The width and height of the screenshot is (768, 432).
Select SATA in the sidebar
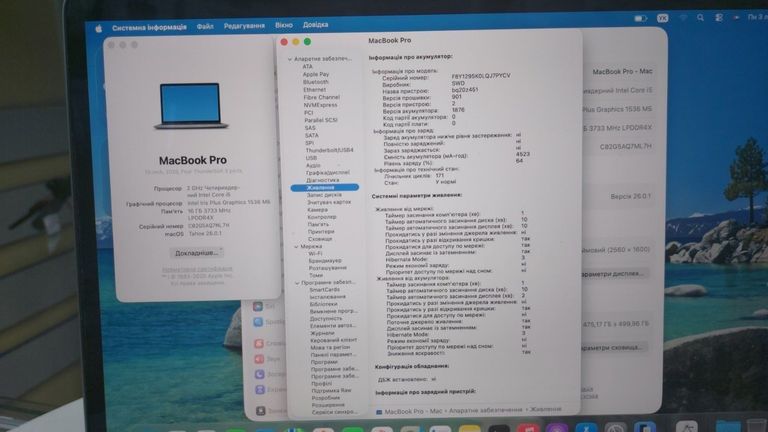pyautogui.click(x=312, y=135)
